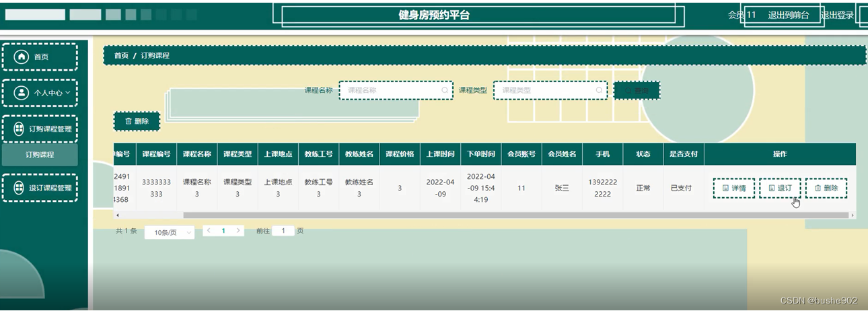This screenshot has width=868, height=311.
Task: Click the 课程名称 column header
Action: tap(197, 154)
